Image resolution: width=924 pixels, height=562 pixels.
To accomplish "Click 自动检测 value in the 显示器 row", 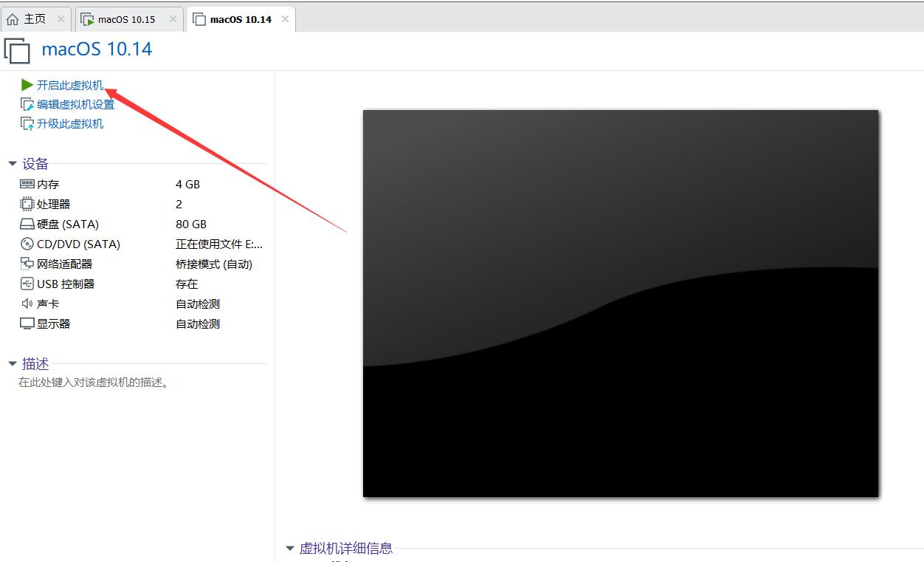I will tap(198, 323).
